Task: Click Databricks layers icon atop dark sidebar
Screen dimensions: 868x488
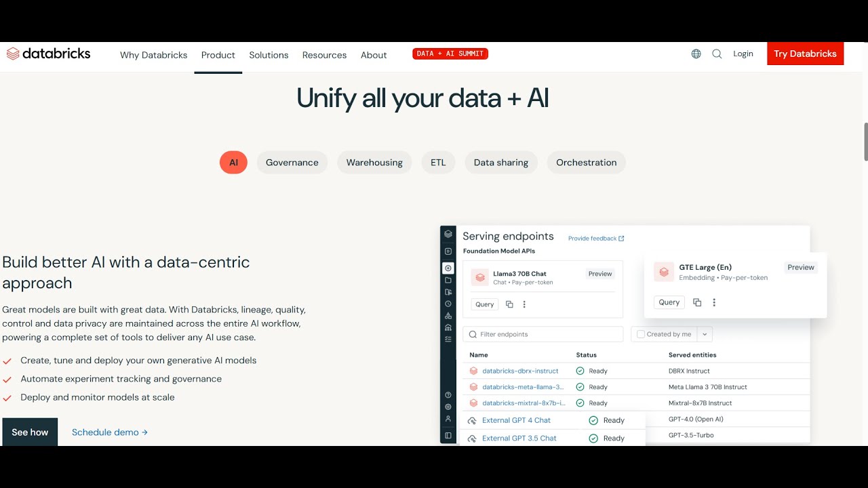Action: click(x=448, y=234)
